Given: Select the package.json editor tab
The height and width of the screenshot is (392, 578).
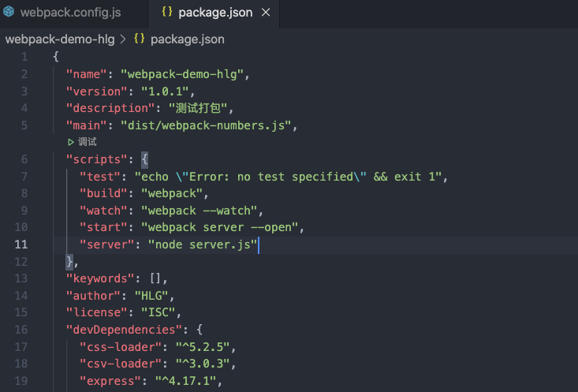Looking at the screenshot, I should click(215, 13).
